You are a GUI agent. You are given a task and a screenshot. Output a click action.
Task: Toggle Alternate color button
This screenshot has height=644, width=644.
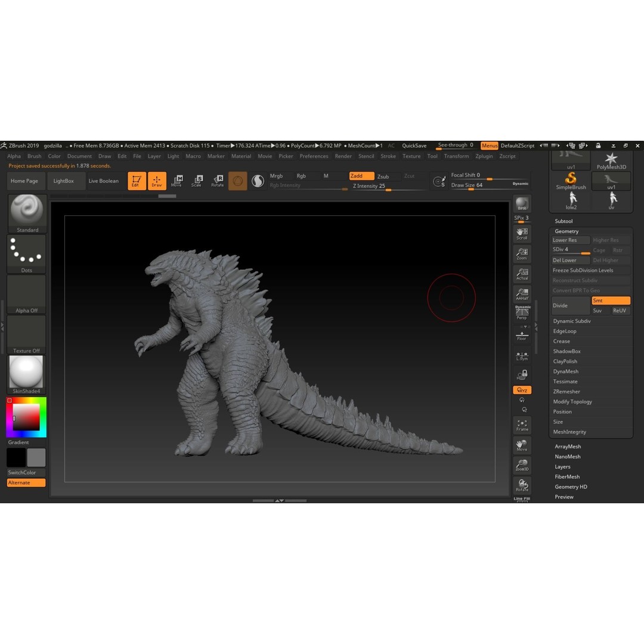click(x=26, y=482)
